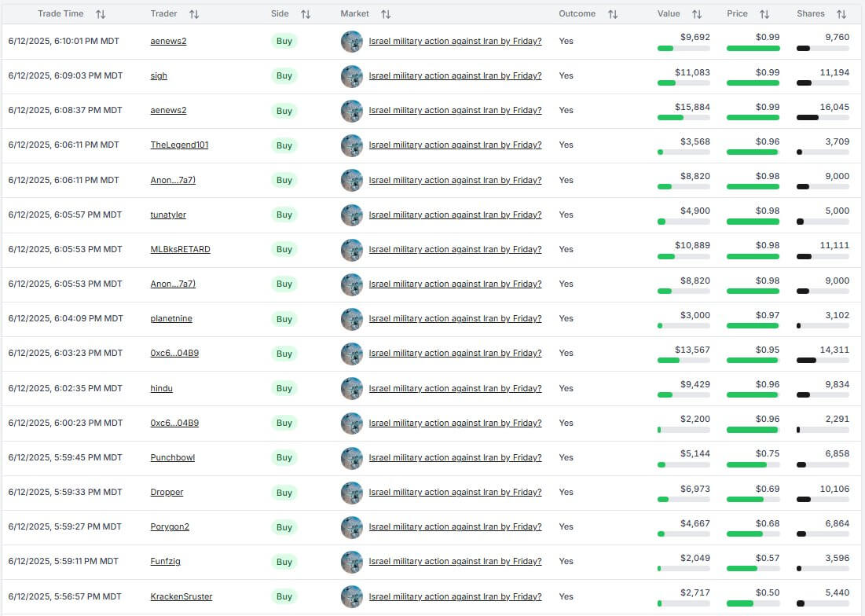Image resolution: width=865 pixels, height=616 pixels.
Task: Click the sort icon next to Side
Action: coord(306,13)
